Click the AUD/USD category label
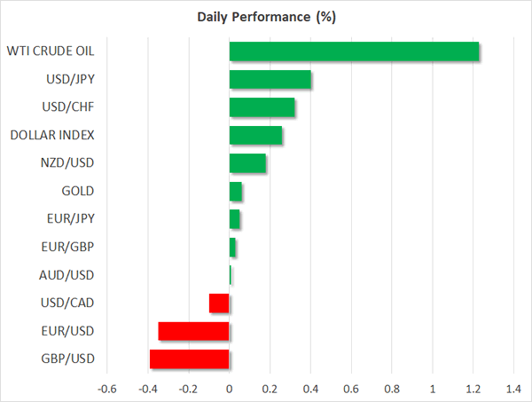The height and width of the screenshot is (402, 532). 68,275
